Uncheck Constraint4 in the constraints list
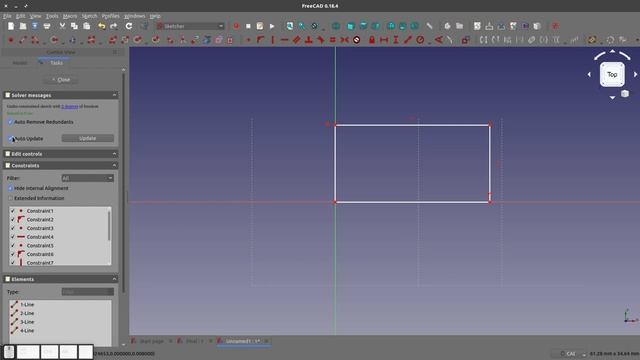 [13, 237]
